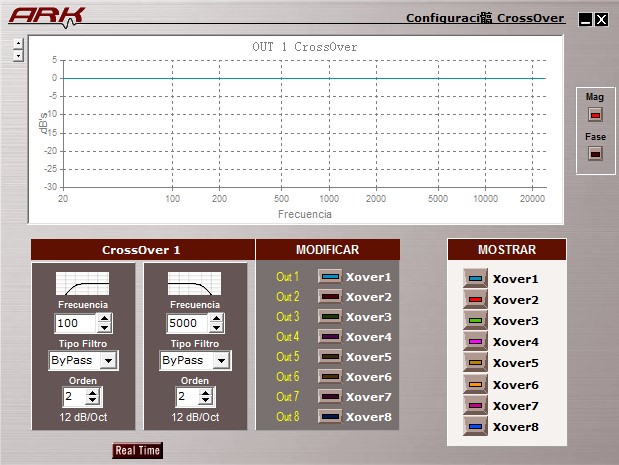Select the Out 8 Xover8 modify button

tap(330, 416)
